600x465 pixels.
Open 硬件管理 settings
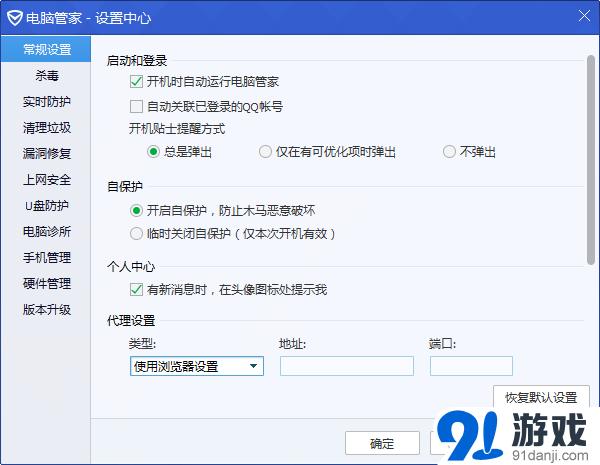click(46, 284)
